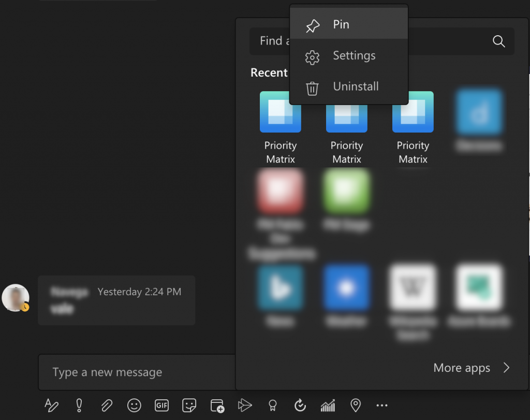Share a location using the pin icon
Image resolution: width=530 pixels, height=420 pixels.
(x=355, y=405)
